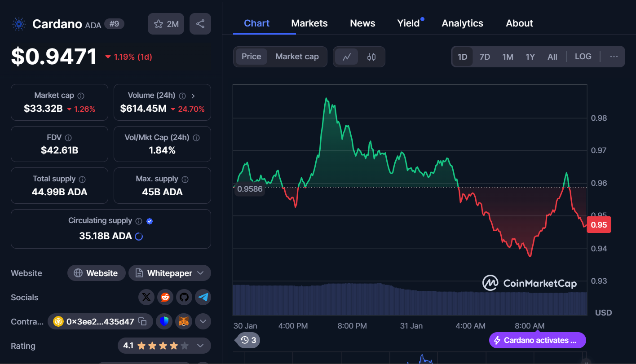Show Circulating supply info icon
Image resolution: width=636 pixels, height=364 pixels.
(139, 221)
